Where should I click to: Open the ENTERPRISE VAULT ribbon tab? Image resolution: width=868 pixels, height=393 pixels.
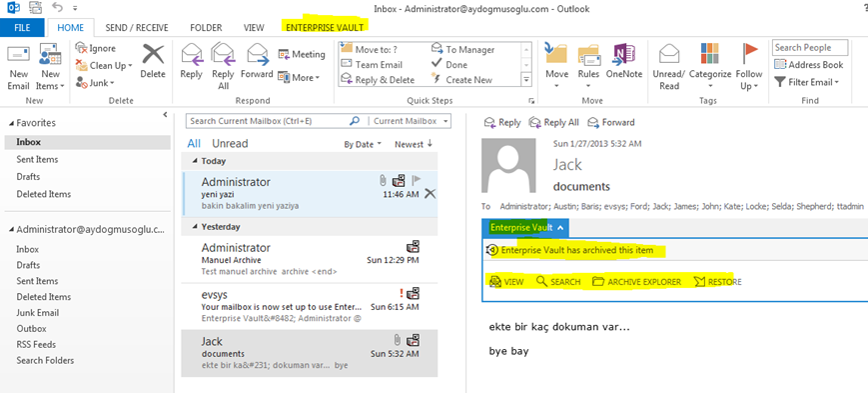coord(325,27)
